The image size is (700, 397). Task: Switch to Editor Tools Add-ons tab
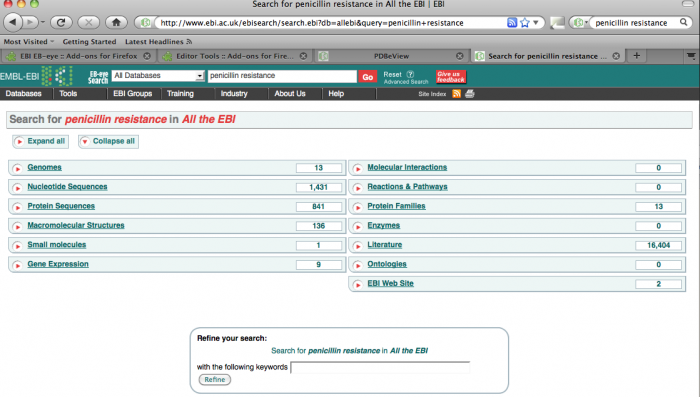coord(234,56)
